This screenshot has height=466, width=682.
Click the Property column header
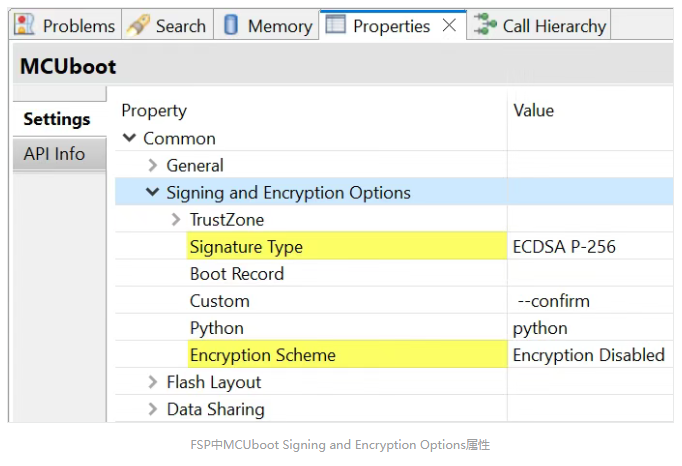click(x=154, y=111)
